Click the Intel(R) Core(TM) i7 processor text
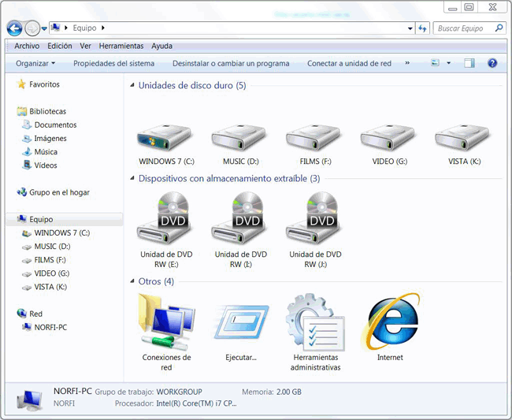Viewport: 512px width, 420px height. click(x=197, y=403)
